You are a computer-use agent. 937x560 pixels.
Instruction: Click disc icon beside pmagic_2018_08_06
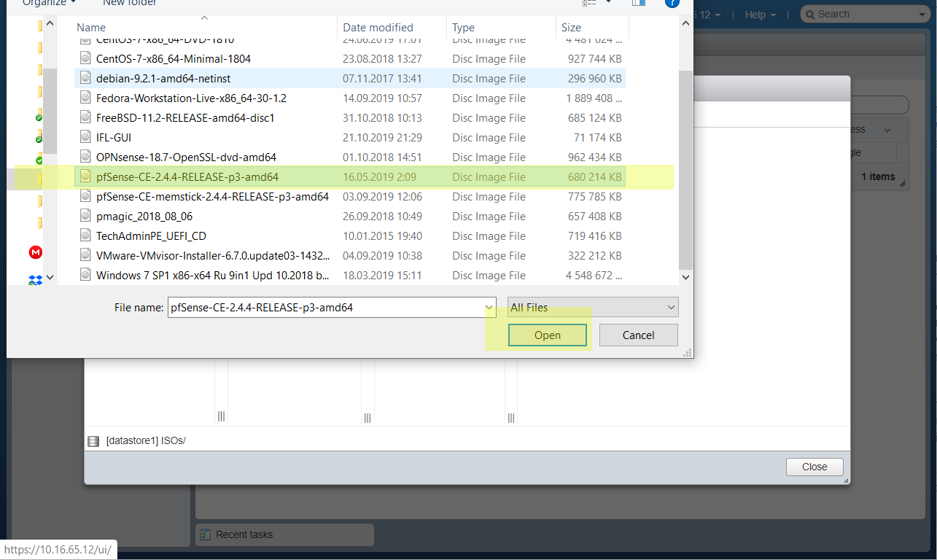coord(85,216)
